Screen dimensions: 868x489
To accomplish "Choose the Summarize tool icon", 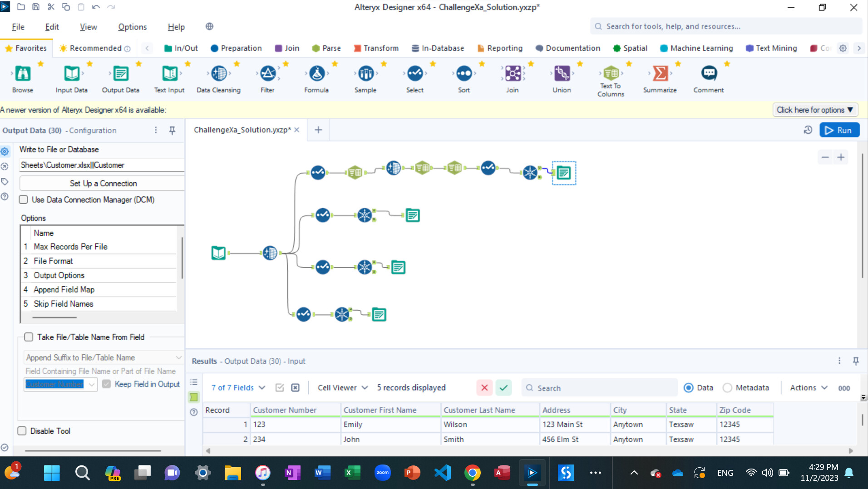I will point(660,73).
